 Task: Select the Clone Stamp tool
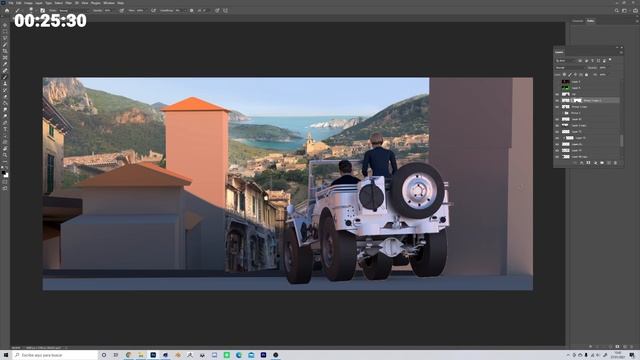(5, 84)
